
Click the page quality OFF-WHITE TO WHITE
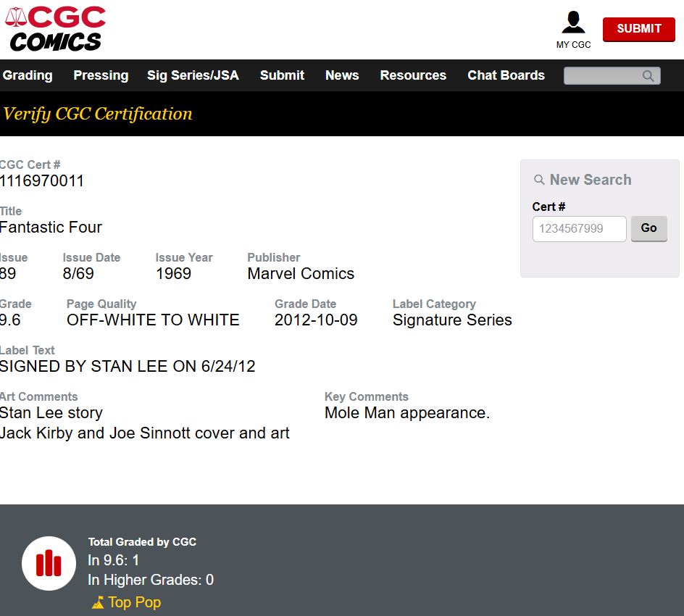coord(153,320)
